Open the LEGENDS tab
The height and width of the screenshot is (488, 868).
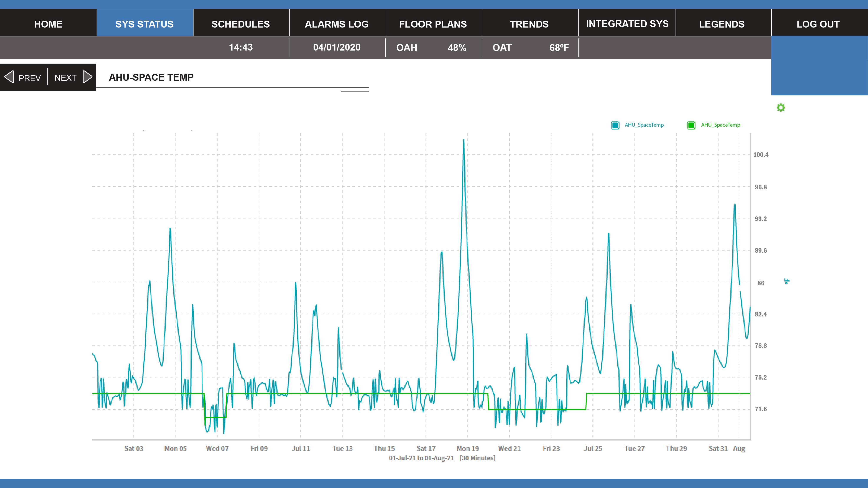(x=722, y=24)
